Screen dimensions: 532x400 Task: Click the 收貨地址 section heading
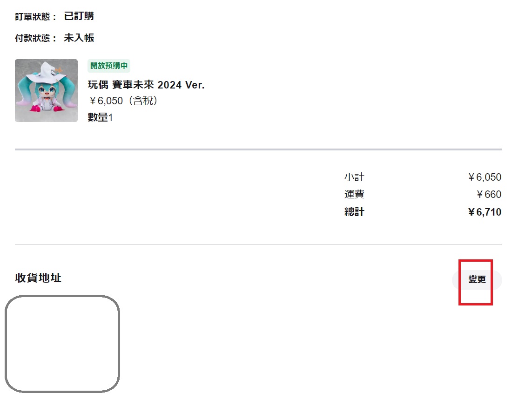point(38,278)
